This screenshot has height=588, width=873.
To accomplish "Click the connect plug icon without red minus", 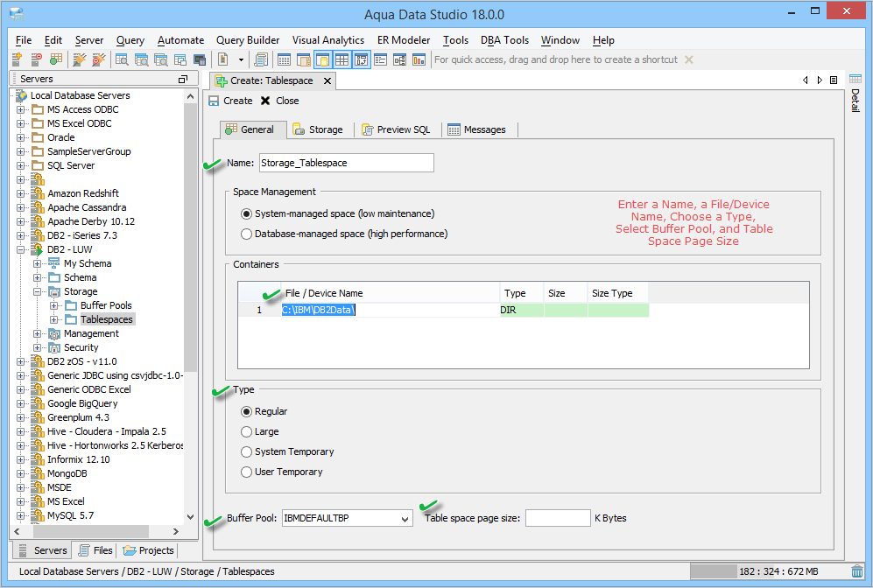I will click(80, 59).
